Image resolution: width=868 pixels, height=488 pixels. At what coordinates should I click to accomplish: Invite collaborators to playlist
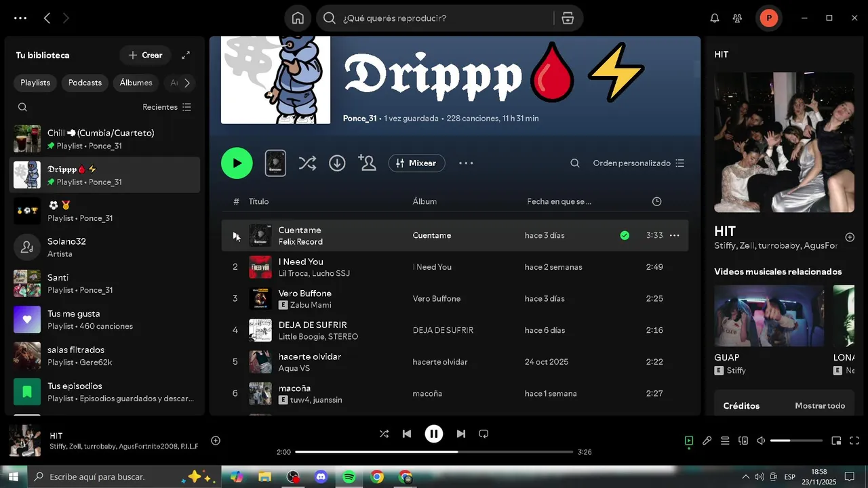[x=367, y=163]
